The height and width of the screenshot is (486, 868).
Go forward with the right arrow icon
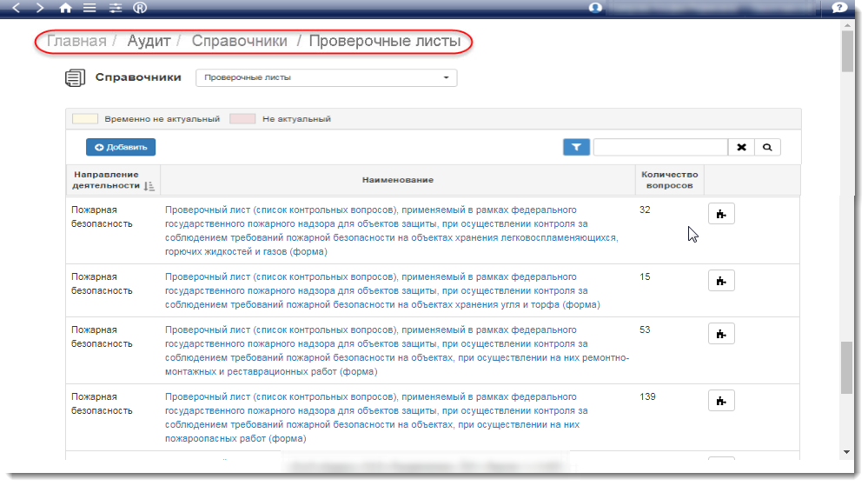[40, 8]
